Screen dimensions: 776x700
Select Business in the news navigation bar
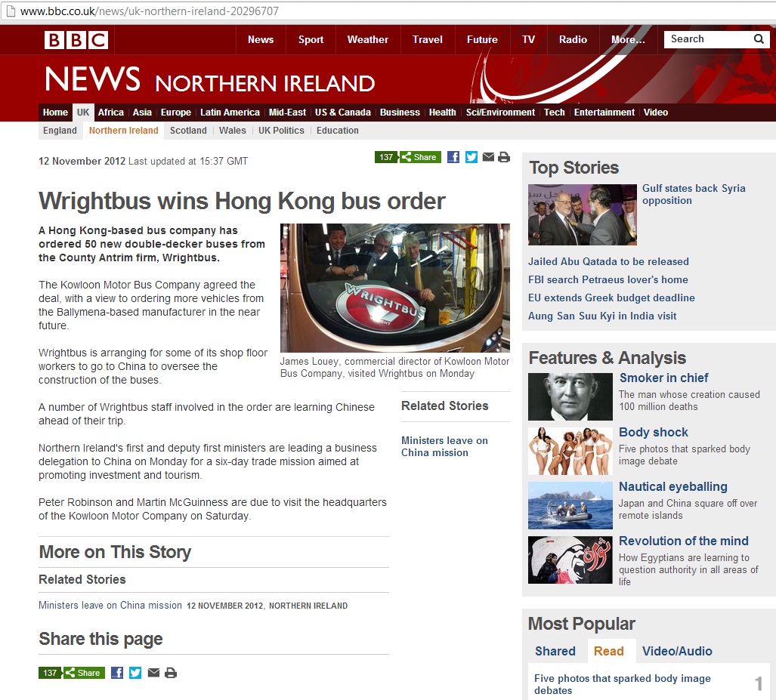click(400, 113)
